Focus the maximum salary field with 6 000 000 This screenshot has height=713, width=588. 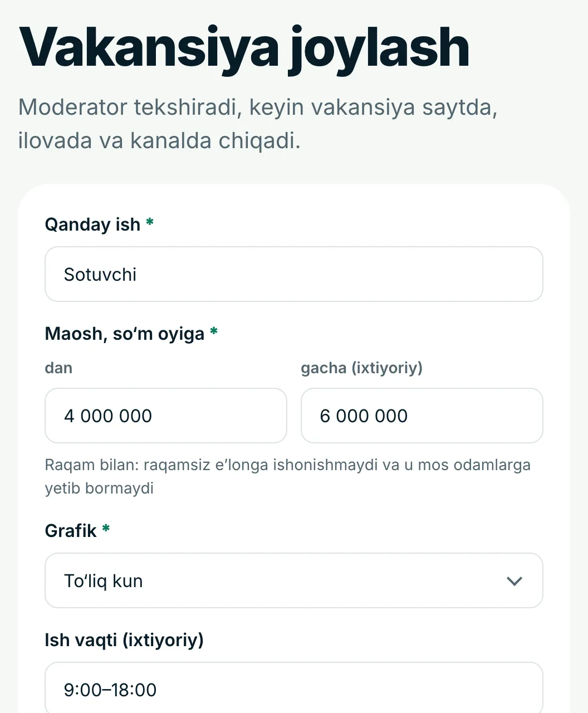pos(422,416)
